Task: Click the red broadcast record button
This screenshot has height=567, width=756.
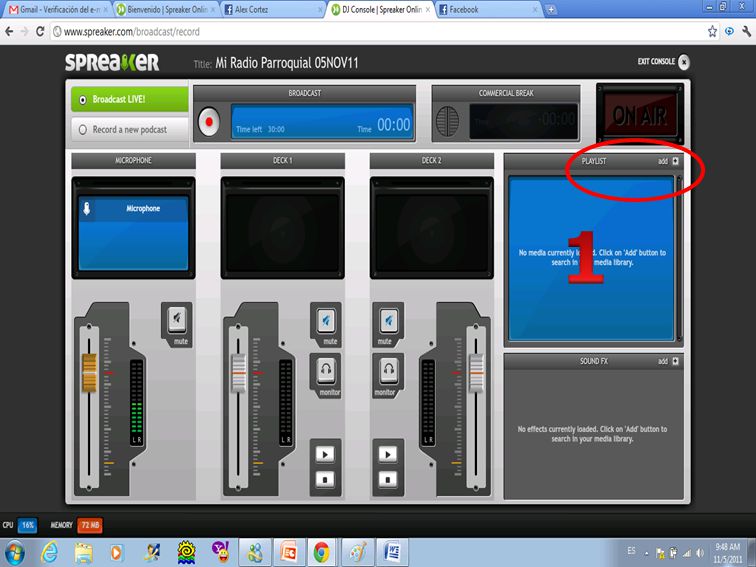Action: coord(209,122)
